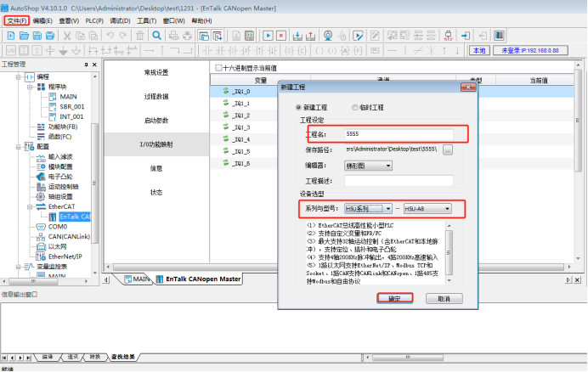Click the play-with-pencil online edit icon
The width and height of the screenshot is (588, 372).
pos(358,36)
